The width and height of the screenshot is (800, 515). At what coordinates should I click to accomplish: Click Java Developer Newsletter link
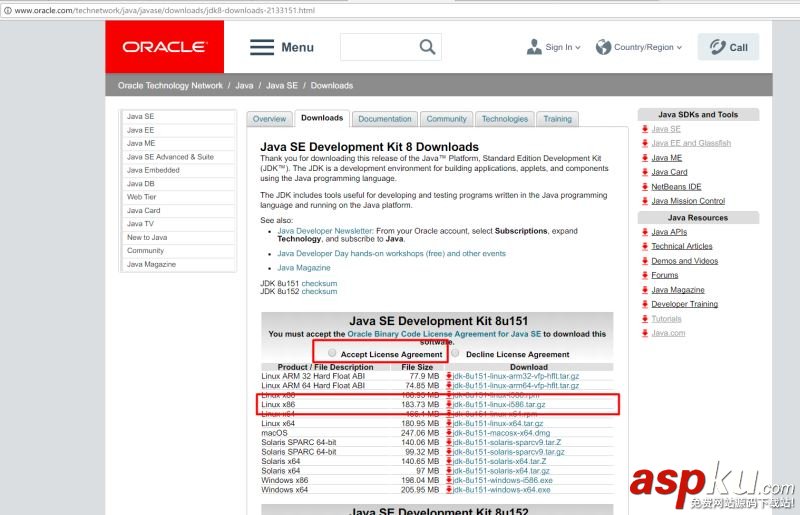coord(326,231)
